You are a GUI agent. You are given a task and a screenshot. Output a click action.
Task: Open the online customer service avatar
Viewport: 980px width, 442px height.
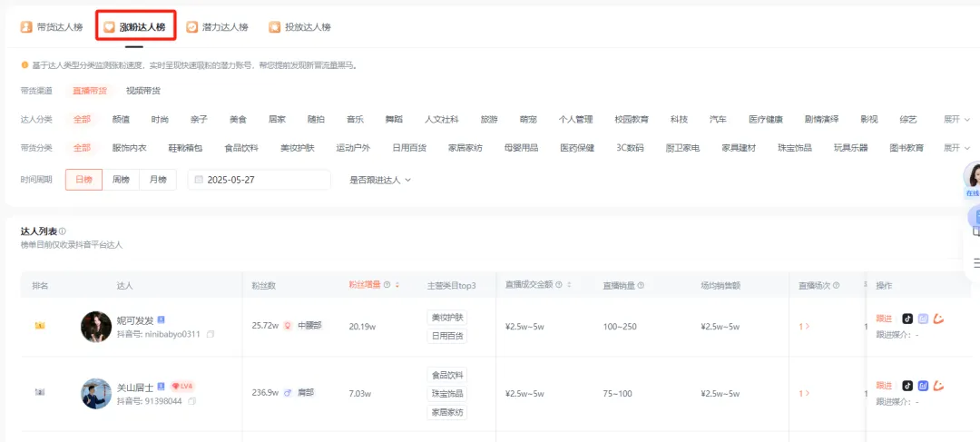973,177
